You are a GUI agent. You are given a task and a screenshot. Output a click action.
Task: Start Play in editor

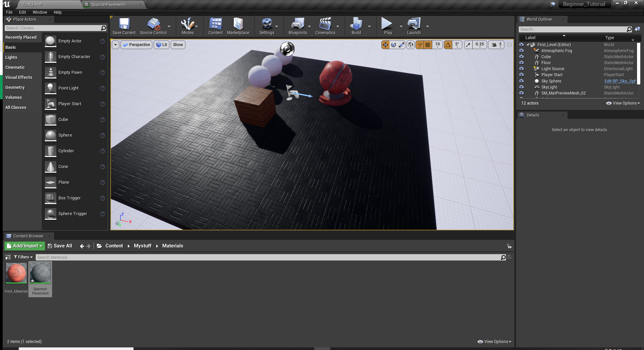click(387, 26)
